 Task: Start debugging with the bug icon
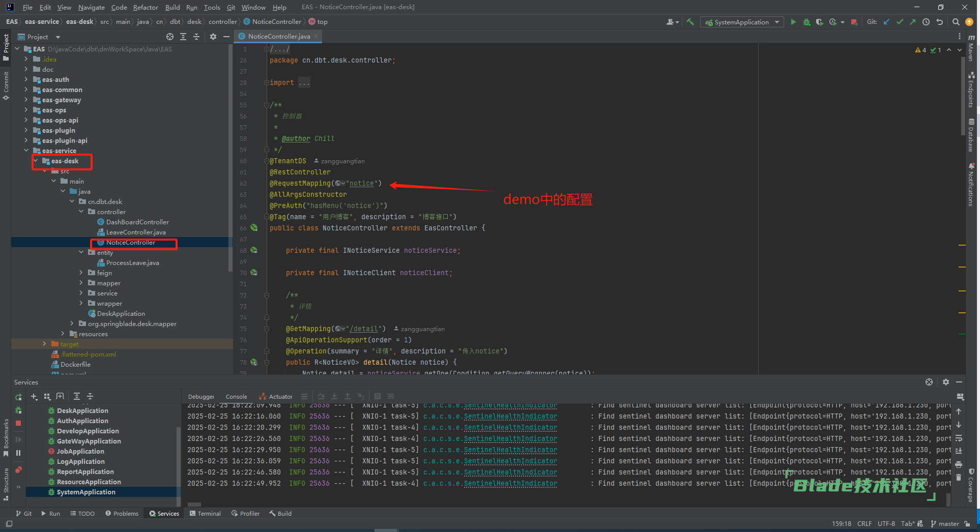806,22
